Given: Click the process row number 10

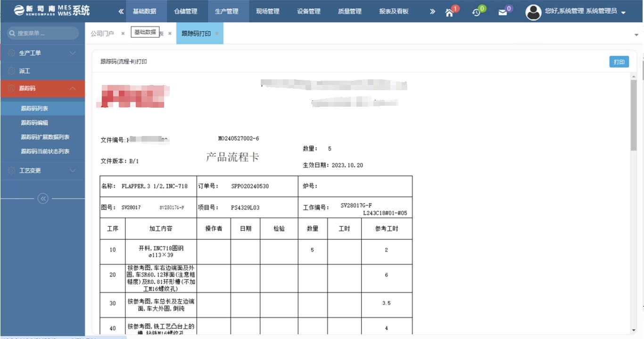Looking at the screenshot, I should pyautogui.click(x=113, y=250).
